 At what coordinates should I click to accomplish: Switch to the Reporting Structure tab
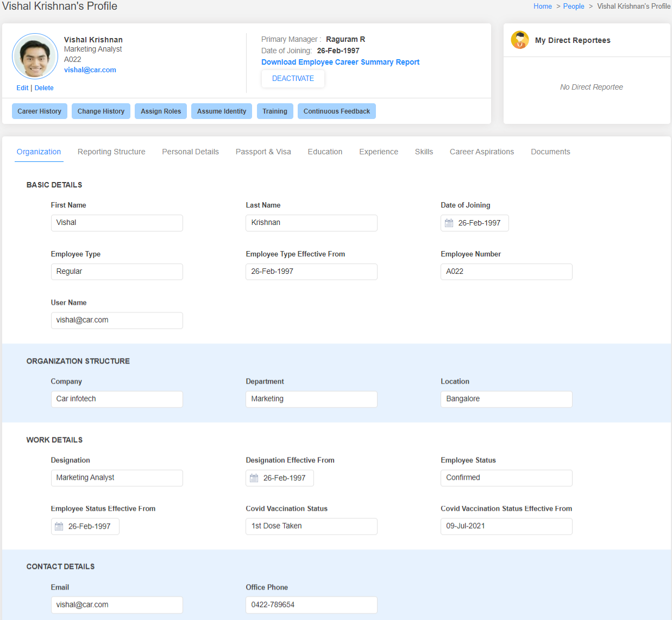click(x=111, y=152)
